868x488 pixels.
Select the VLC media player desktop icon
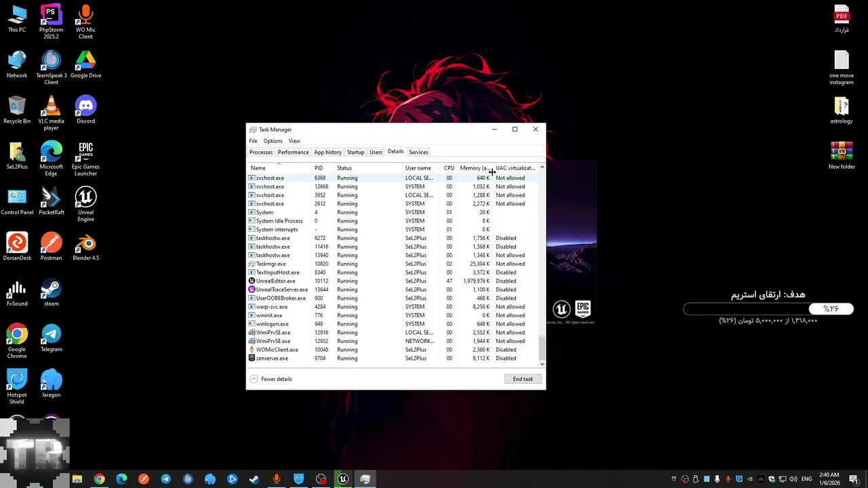(x=51, y=113)
